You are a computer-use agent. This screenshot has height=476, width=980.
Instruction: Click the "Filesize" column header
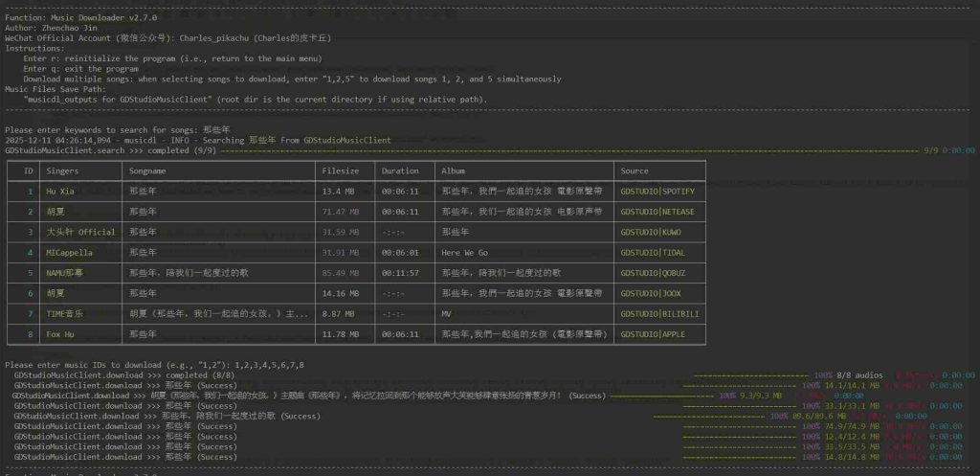coord(339,170)
